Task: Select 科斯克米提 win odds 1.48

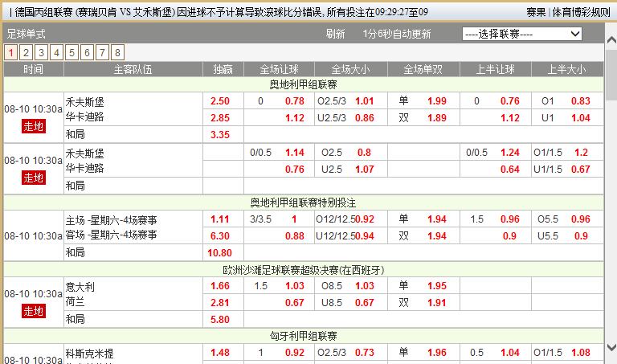Action: [x=220, y=353]
